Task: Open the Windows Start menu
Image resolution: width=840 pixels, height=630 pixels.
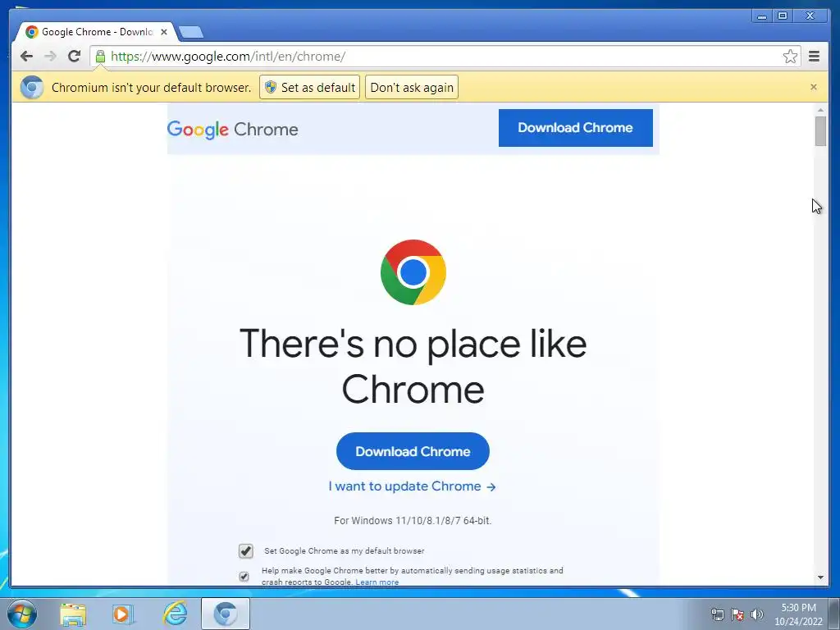Action: tap(21, 614)
